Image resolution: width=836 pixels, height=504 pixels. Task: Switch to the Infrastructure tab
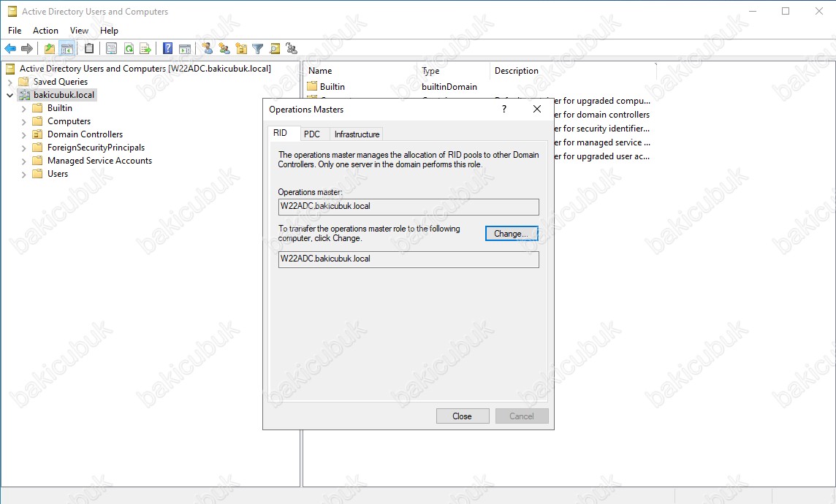pos(357,134)
